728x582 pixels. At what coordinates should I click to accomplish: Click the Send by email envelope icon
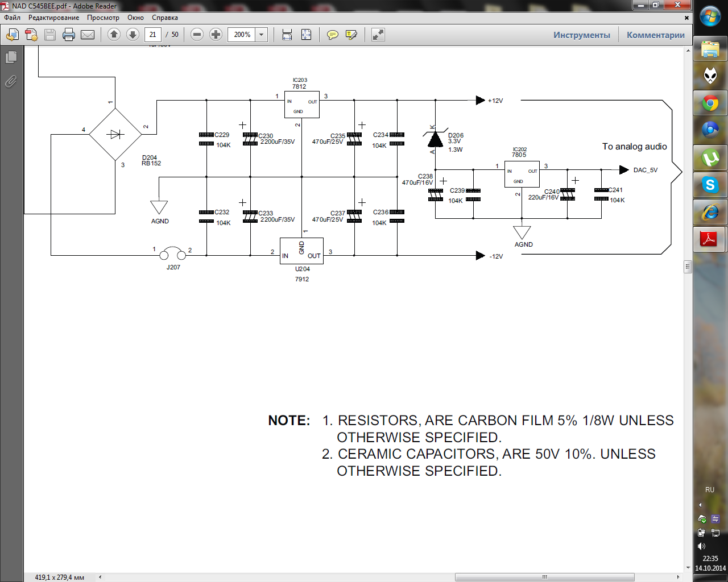(x=88, y=35)
